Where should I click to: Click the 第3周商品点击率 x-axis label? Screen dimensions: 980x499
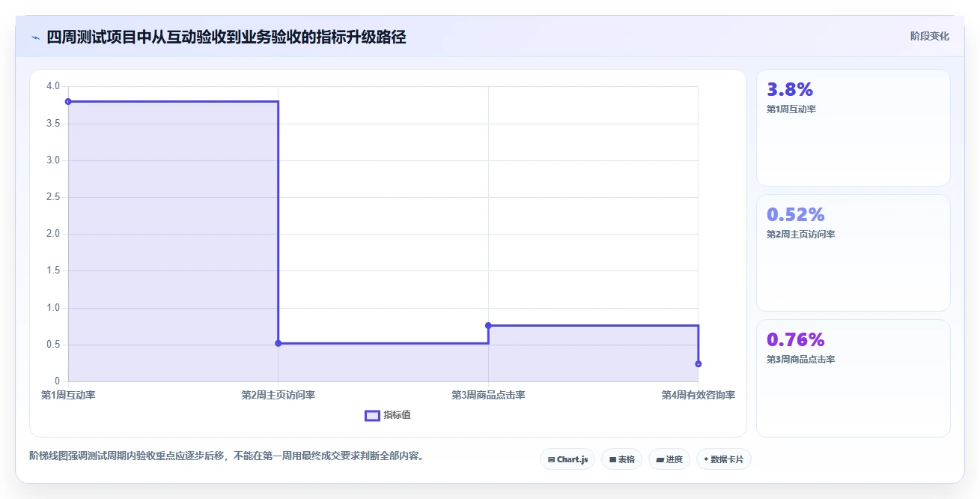[x=488, y=395]
